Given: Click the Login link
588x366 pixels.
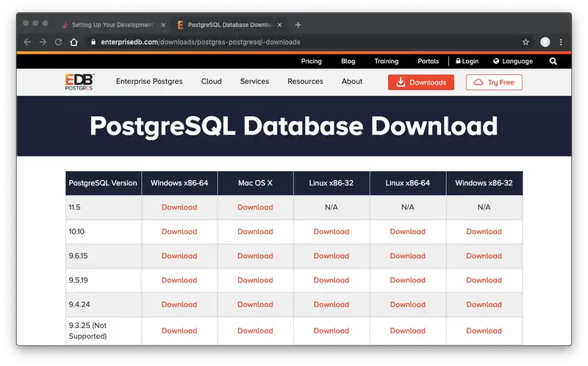Looking at the screenshot, I should (x=467, y=62).
